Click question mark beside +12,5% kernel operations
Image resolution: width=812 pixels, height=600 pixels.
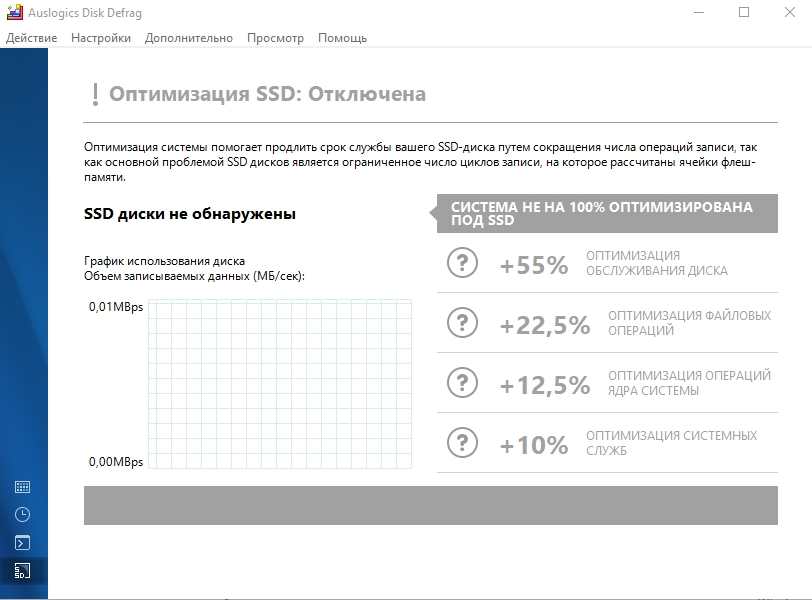click(462, 383)
